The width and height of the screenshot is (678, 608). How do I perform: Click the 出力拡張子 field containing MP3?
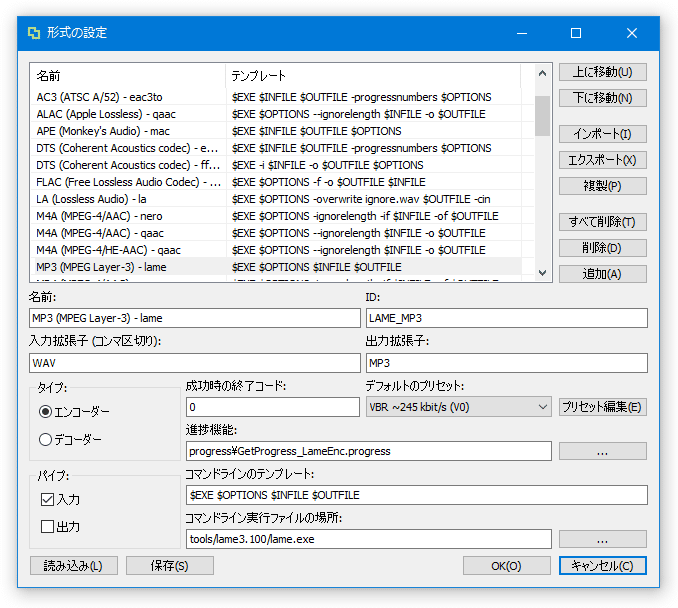pyautogui.click(x=506, y=363)
